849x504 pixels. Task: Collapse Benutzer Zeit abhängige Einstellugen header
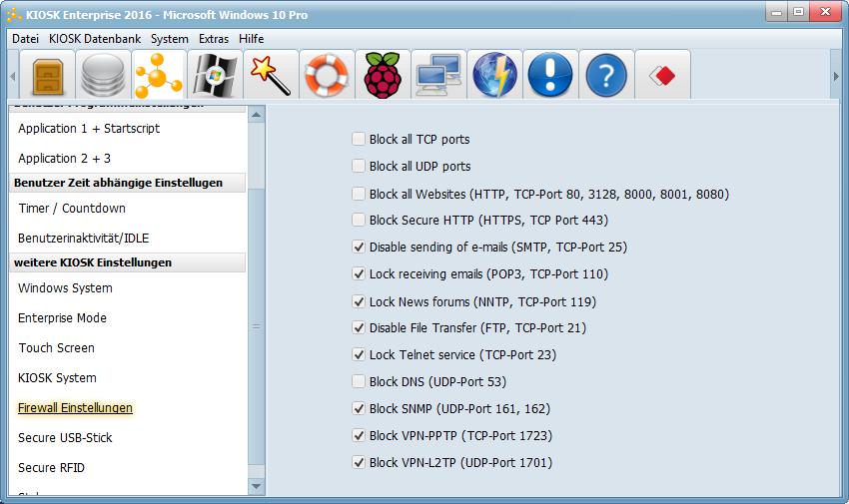point(128,183)
